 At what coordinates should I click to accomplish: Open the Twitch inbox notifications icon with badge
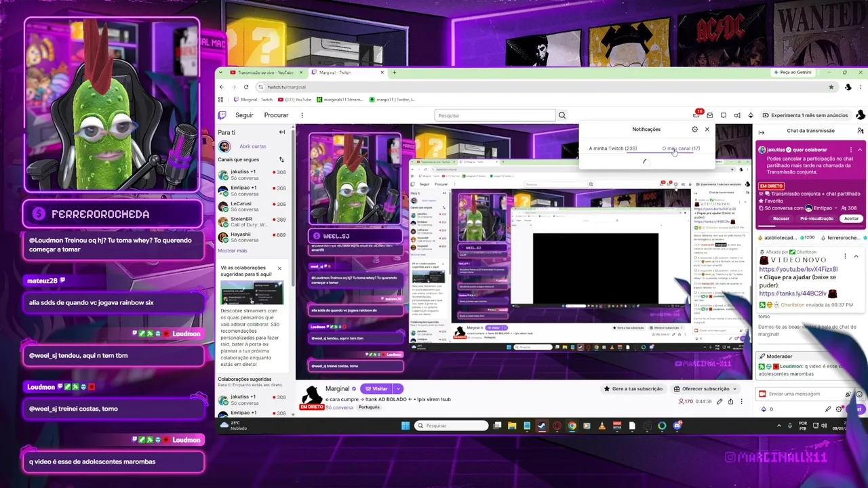click(696, 115)
